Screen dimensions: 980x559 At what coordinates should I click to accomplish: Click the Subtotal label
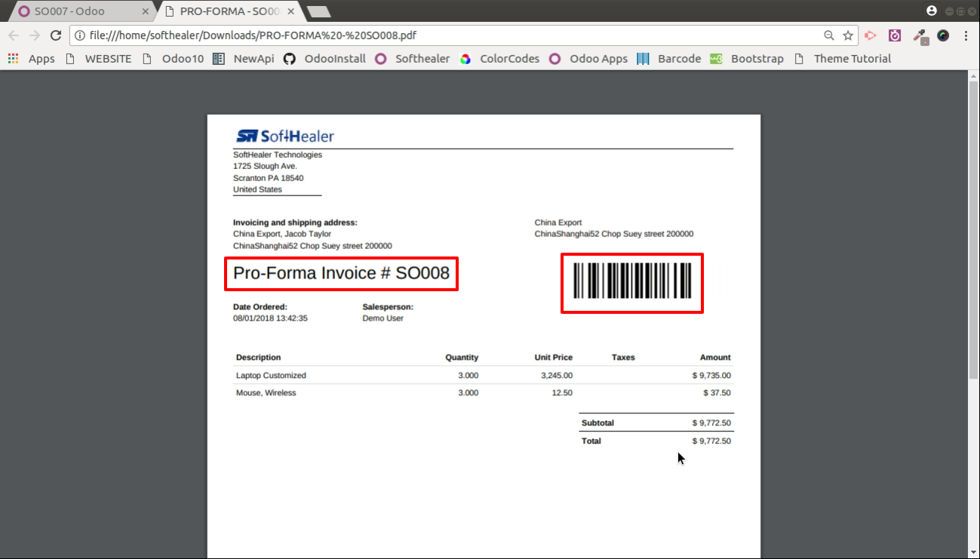tap(598, 423)
